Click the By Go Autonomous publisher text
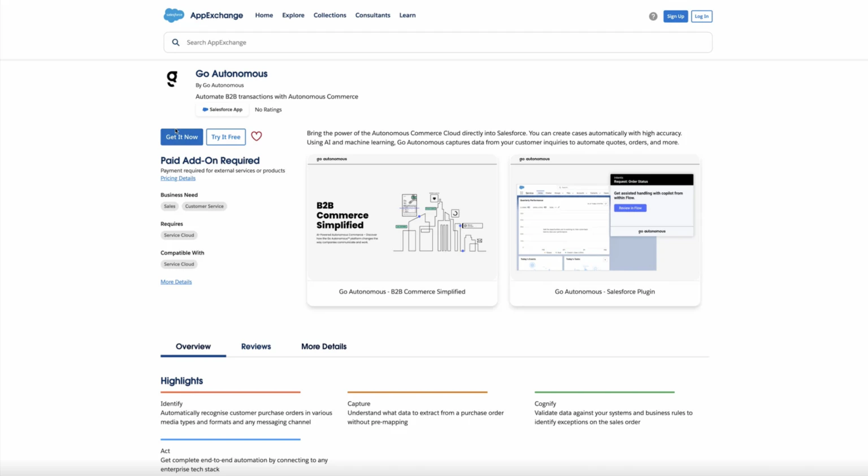 [220, 85]
